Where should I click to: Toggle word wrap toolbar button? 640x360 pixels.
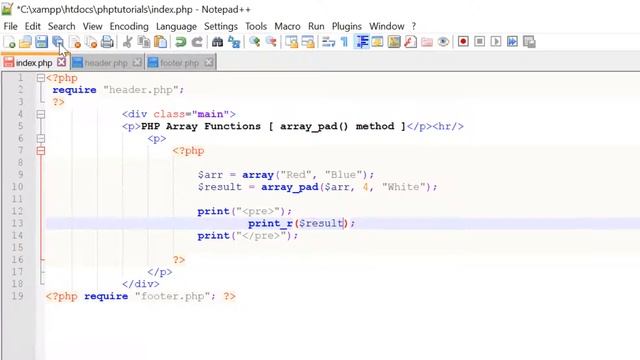328,42
